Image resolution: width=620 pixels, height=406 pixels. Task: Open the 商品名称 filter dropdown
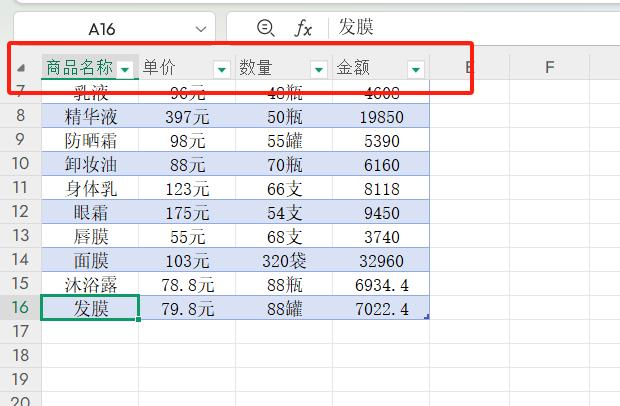pos(125,70)
